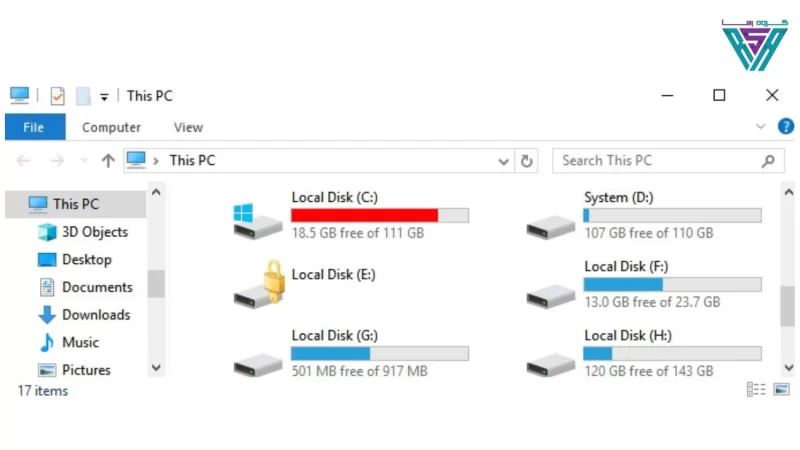
Task: Click the search magnifier icon
Action: click(768, 161)
